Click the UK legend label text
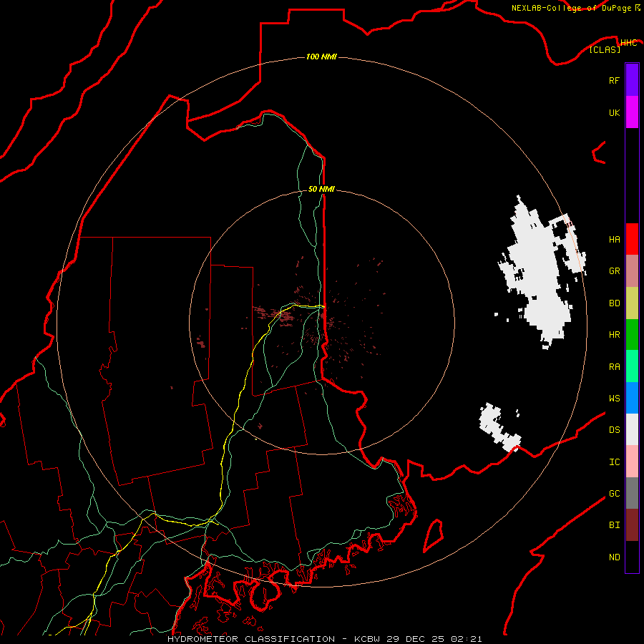Image resolution: width=644 pixels, height=644 pixels. point(614,112)
